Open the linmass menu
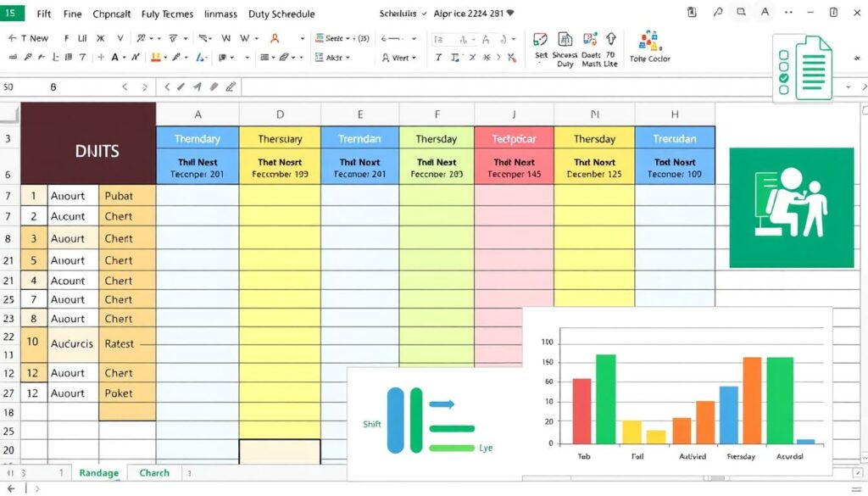The height and width of the screenshot is (496, 868). pos(220,14)
